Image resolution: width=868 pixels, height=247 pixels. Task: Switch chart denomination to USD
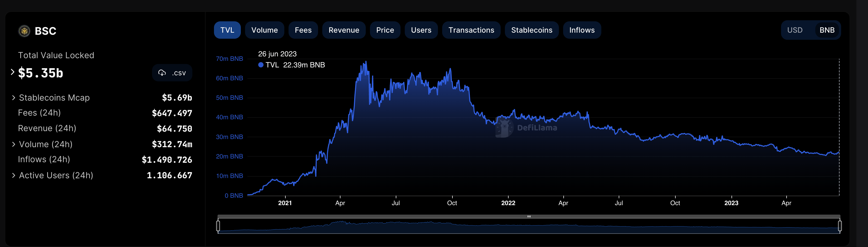[x=794, y=30]
